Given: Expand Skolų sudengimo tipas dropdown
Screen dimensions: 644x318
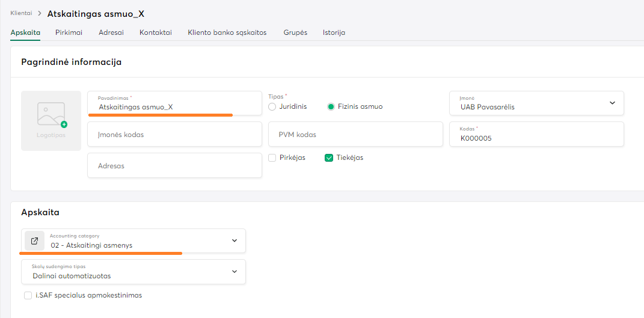Looking at the screenshot, I should tap(234, 272).
